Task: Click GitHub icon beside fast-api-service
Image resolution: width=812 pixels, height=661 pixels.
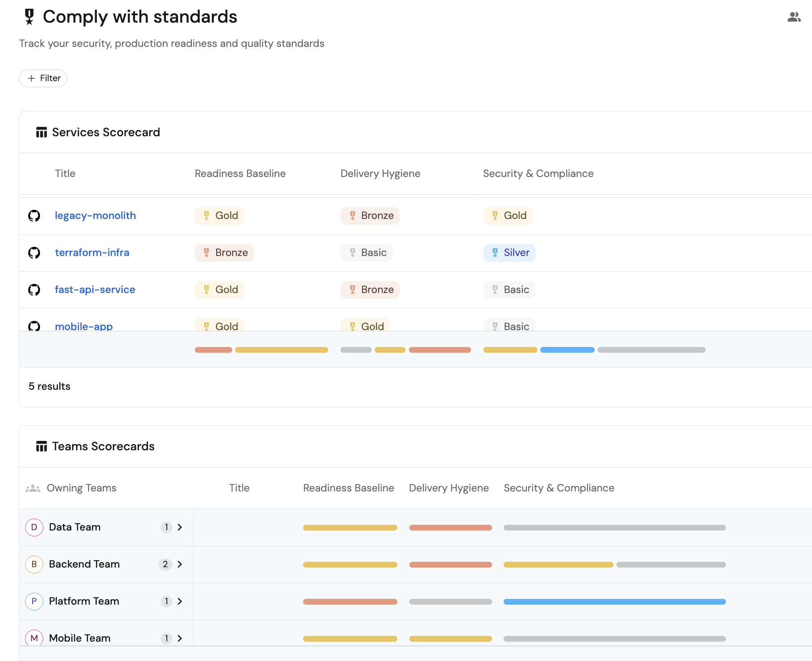Action: pos(34,290)
